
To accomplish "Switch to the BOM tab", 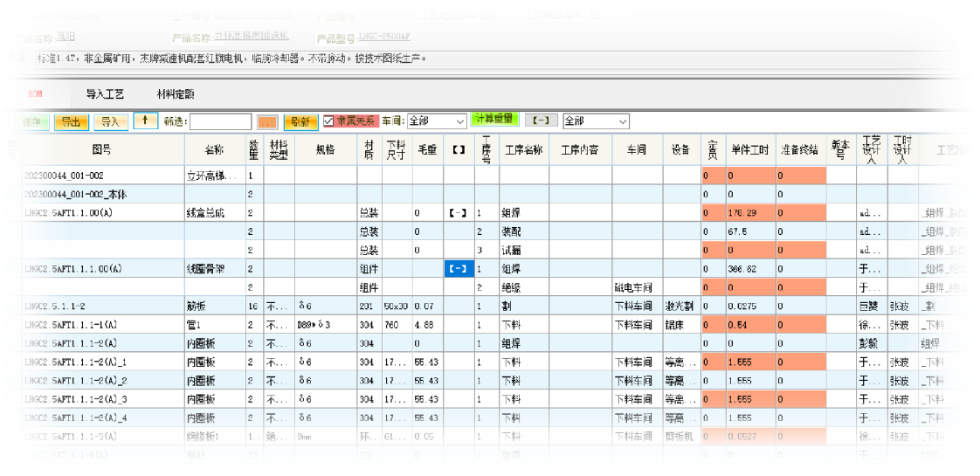I will coord(35,94).
